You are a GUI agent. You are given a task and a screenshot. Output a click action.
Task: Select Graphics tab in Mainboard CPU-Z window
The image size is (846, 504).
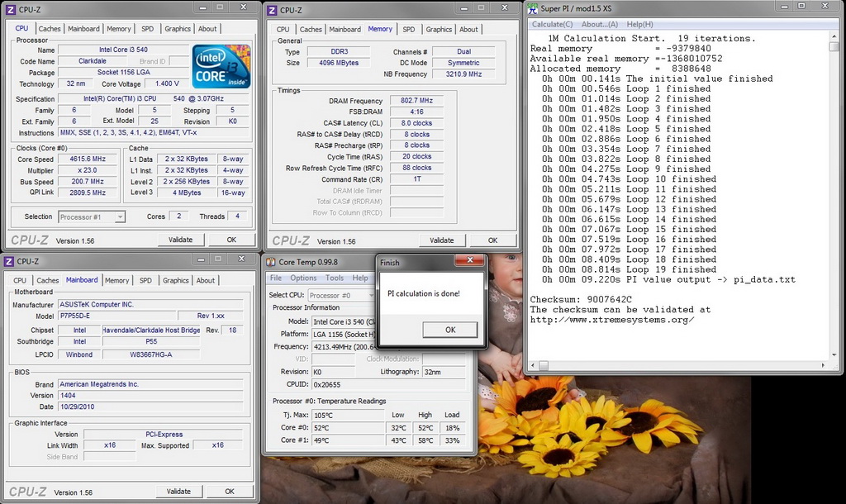click(175, 281)
